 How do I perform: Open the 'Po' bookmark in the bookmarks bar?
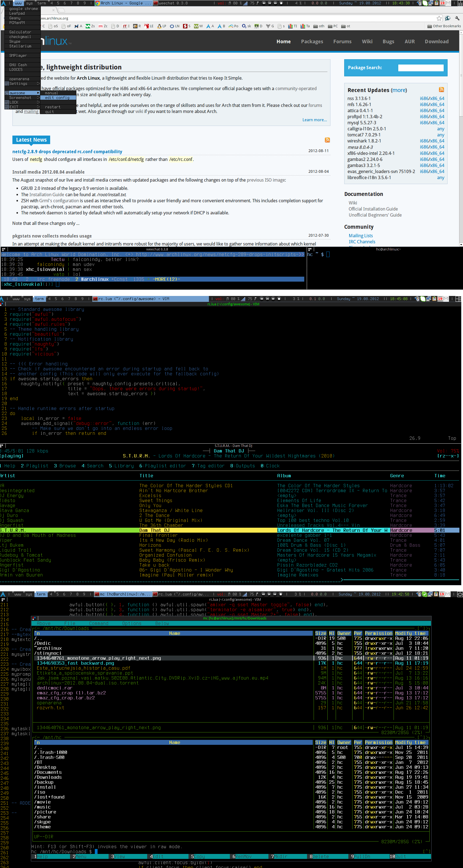[233, 26]
